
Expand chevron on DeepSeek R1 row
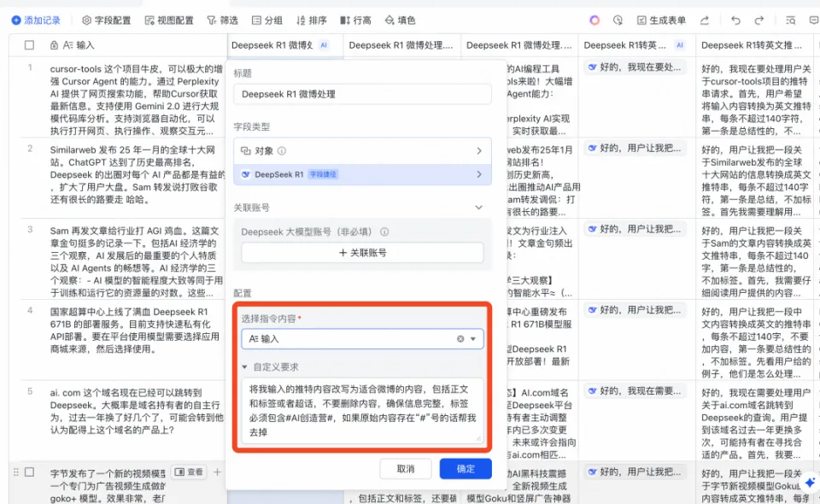pos(479,174)
